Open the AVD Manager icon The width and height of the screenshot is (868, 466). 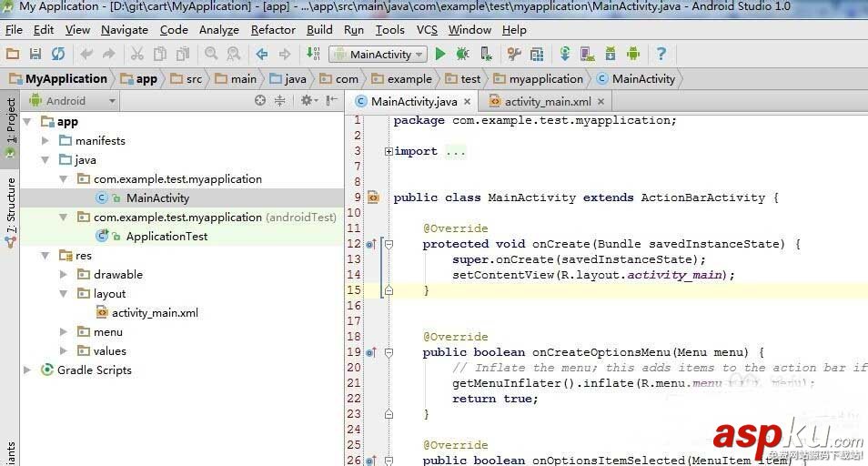[x=588, y=54]
